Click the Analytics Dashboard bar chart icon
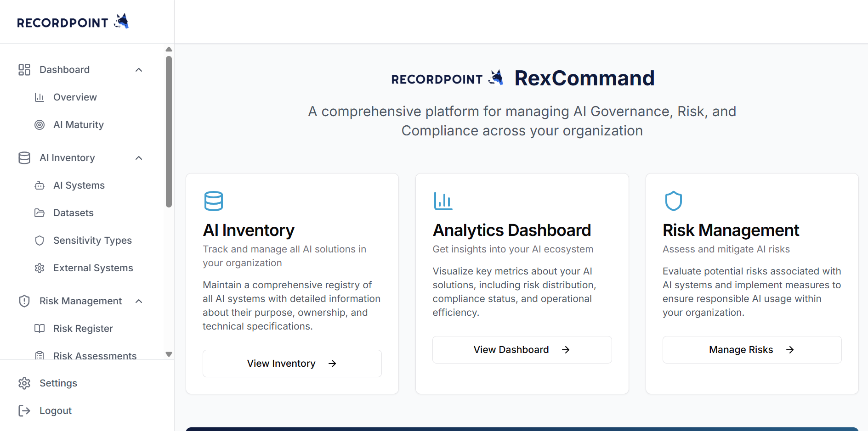868x431 pixels. pos(443,201)
